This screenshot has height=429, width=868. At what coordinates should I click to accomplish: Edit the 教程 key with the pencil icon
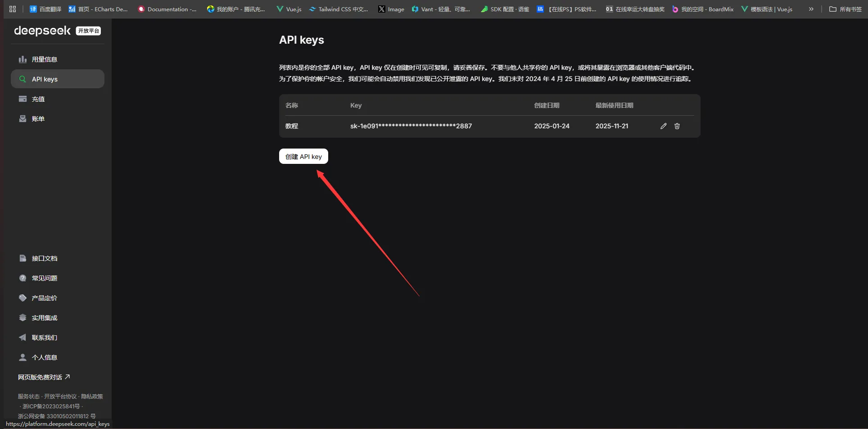tap(663, 126)
